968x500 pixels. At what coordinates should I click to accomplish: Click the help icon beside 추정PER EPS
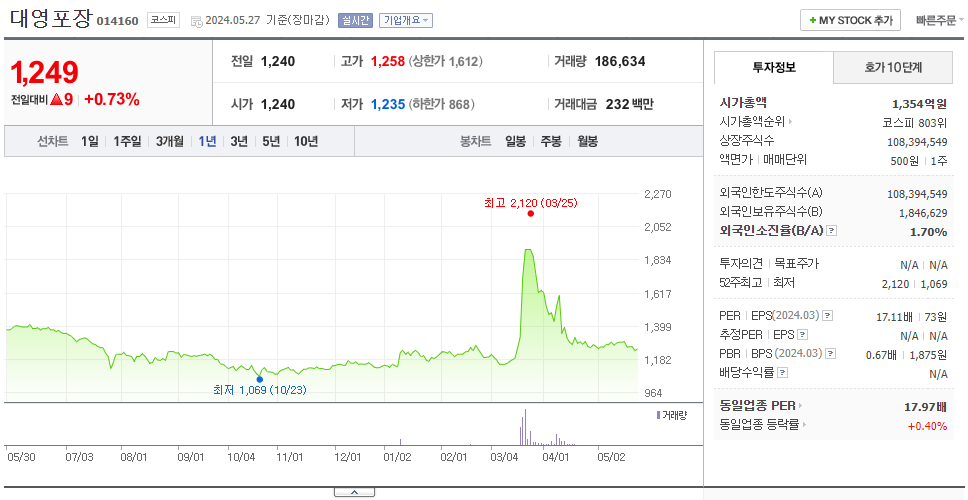(x=802, y=335)
